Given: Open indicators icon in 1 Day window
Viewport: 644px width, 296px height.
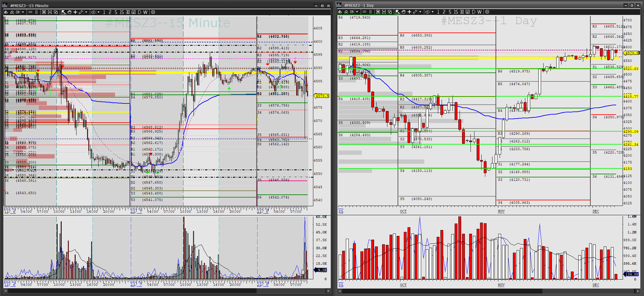Looking at the screenshot, I should [346, 12].
